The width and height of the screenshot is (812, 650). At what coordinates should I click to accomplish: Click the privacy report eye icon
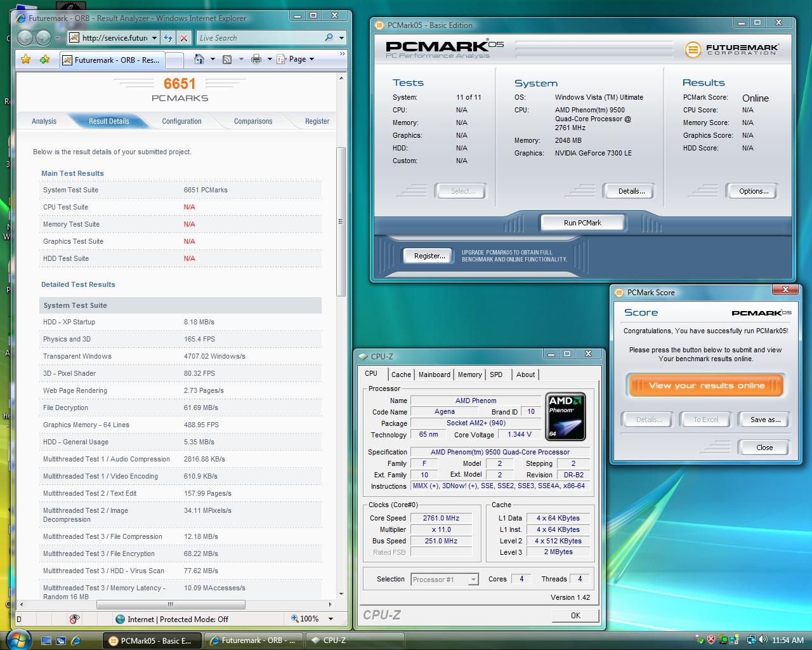pos(75,619)
